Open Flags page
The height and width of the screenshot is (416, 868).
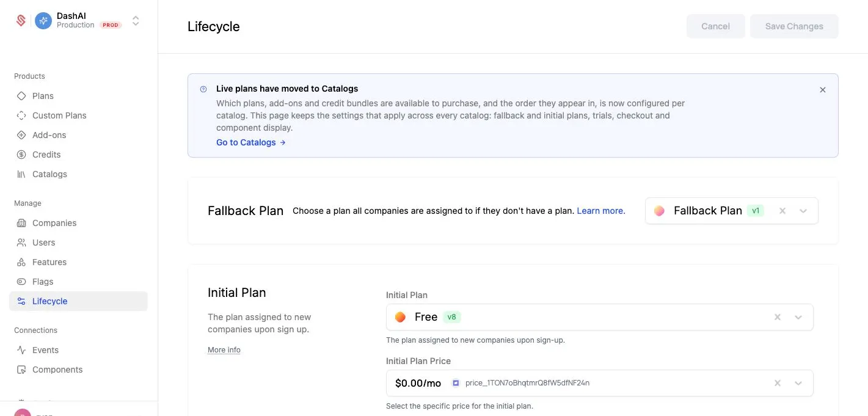78,282
